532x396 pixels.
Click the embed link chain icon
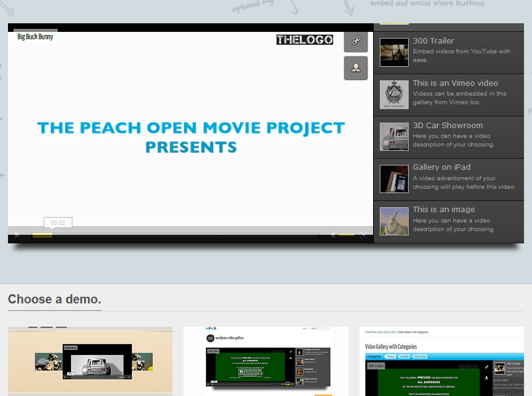coord(356,41)
